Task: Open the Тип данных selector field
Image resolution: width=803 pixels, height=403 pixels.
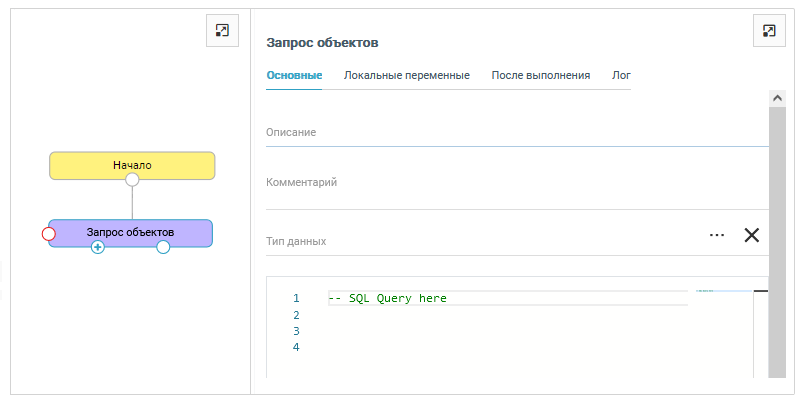Action: (480, 241)
